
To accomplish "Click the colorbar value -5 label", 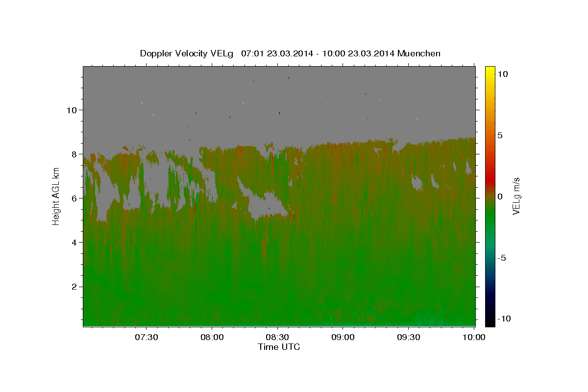I will point(502,258).
